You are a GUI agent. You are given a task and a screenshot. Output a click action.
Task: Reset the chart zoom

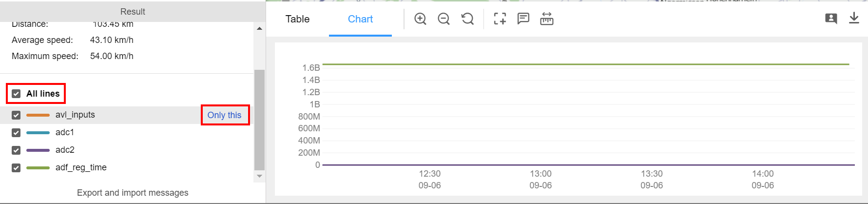click(467, 19)
